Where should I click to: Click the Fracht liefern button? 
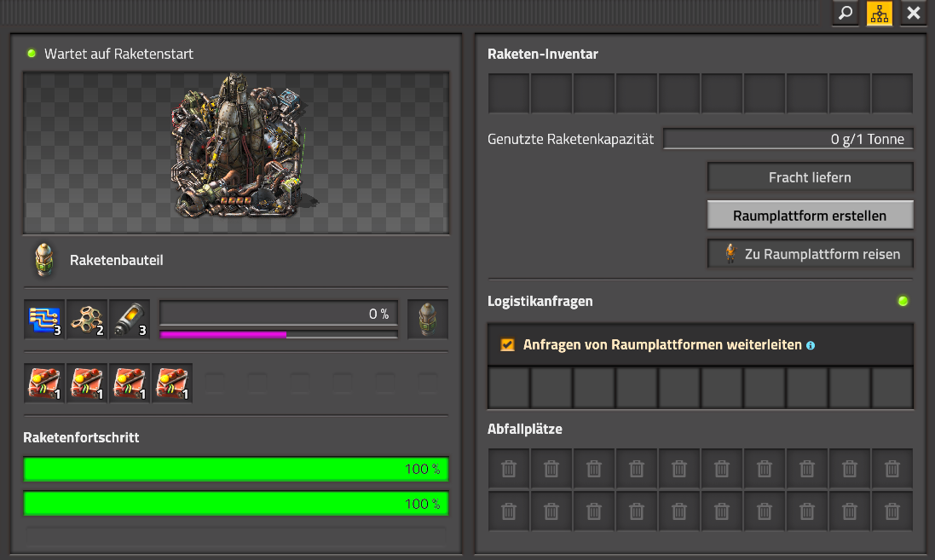click(x=810, y=177)
